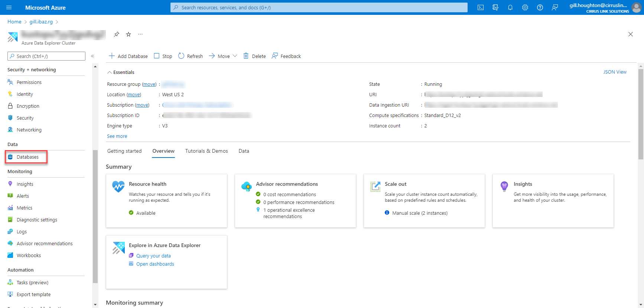Click the See more link
The height and width of the screenshot is (308, 644).
click(x=117, y=136)
